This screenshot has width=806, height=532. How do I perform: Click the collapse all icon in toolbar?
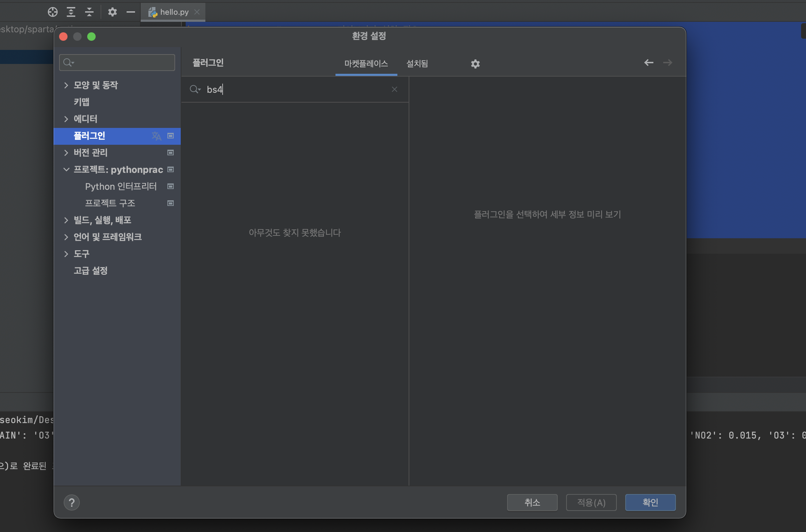pos(89,12)
